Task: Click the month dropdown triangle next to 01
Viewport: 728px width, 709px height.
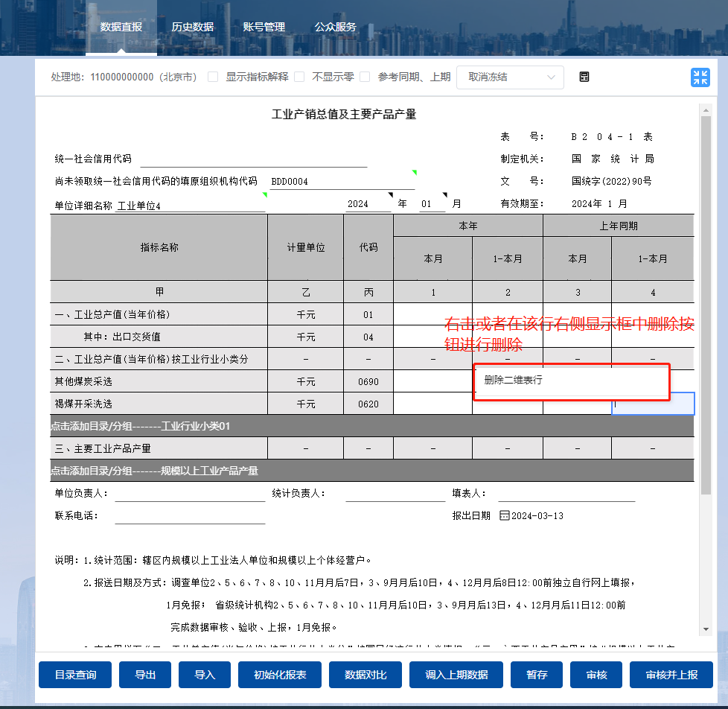Action: [x=444, y=196]
